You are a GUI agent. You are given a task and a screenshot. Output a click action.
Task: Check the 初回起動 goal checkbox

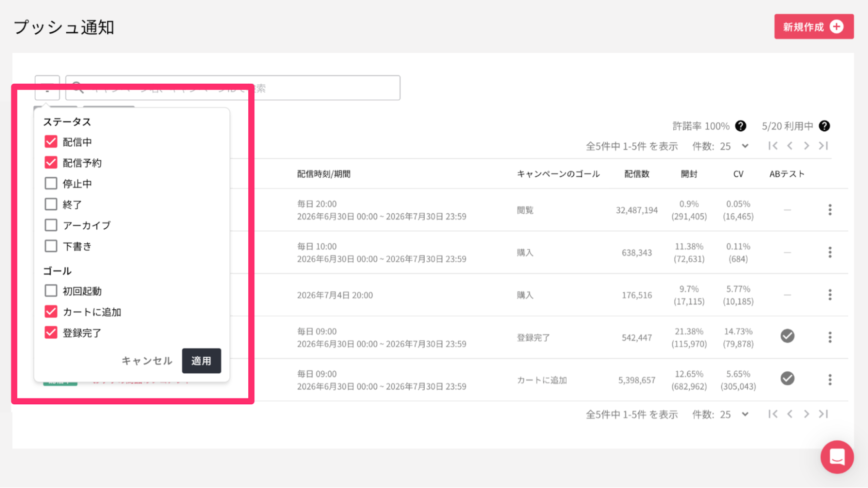coord(51,291)
